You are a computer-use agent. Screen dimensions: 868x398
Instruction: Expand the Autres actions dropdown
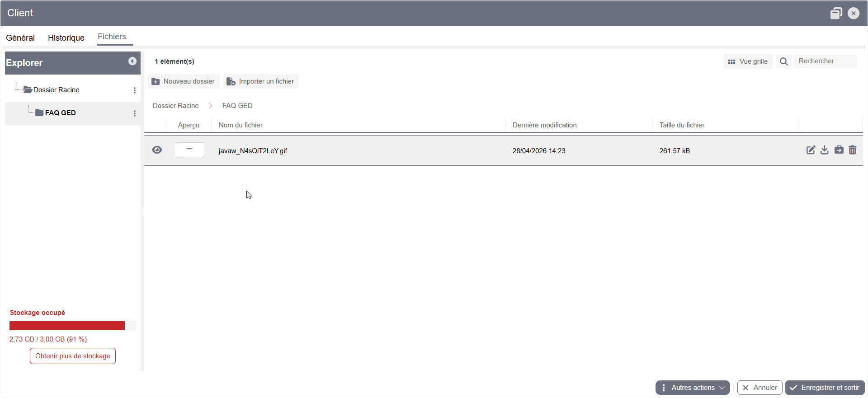pos(693,388)
